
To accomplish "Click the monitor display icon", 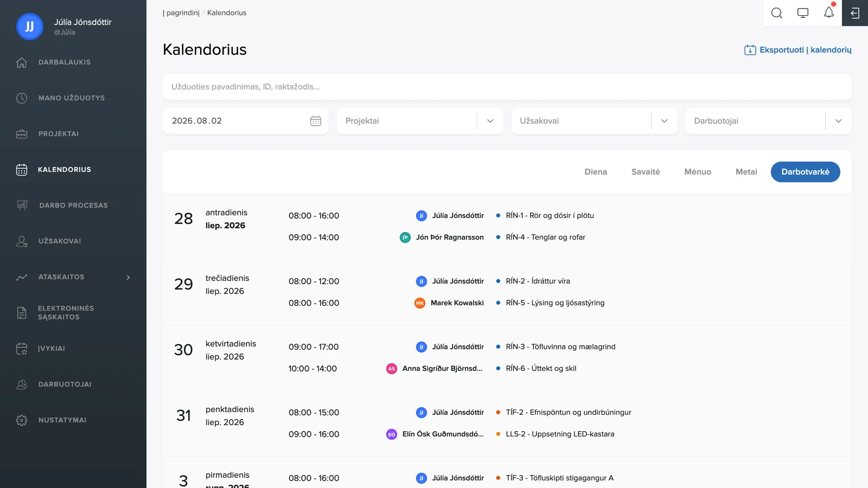I will [x=803, y=13].
